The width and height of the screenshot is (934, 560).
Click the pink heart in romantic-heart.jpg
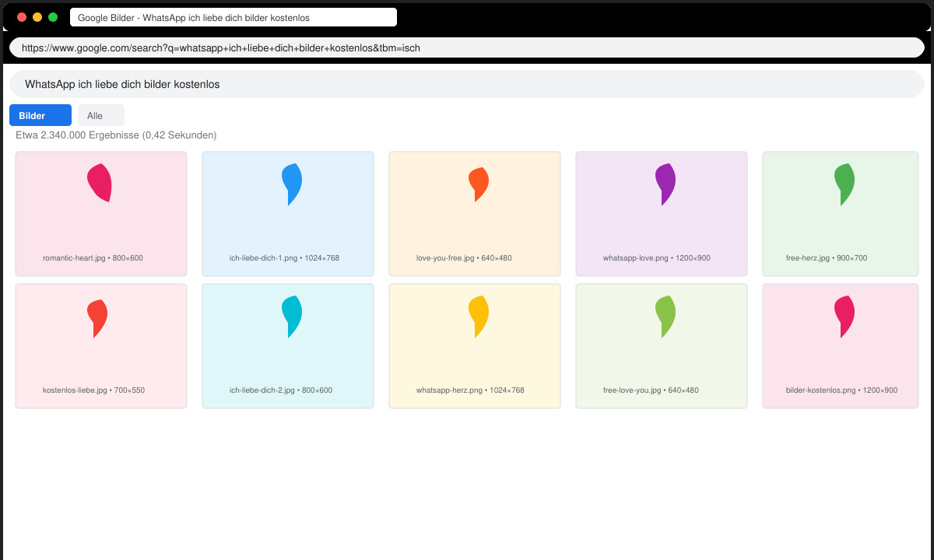[100, 183]
